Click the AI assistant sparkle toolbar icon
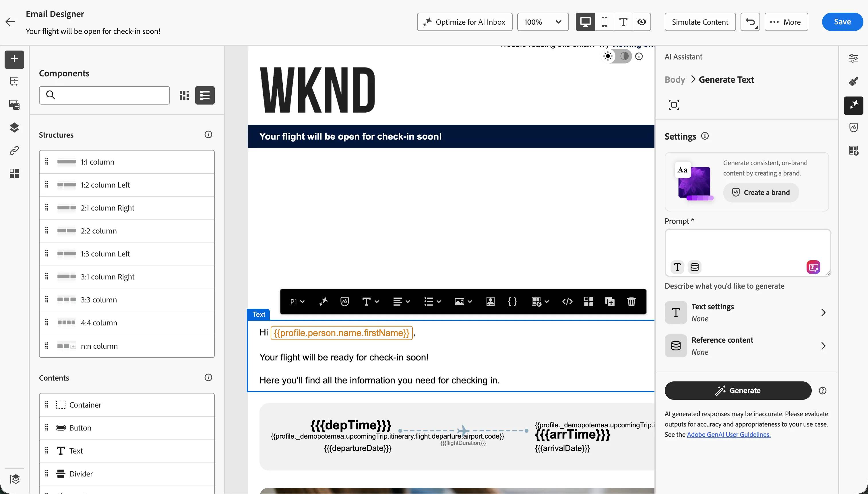Image resolution: width=868 pixels, height=494 pixels. (323, 302)
